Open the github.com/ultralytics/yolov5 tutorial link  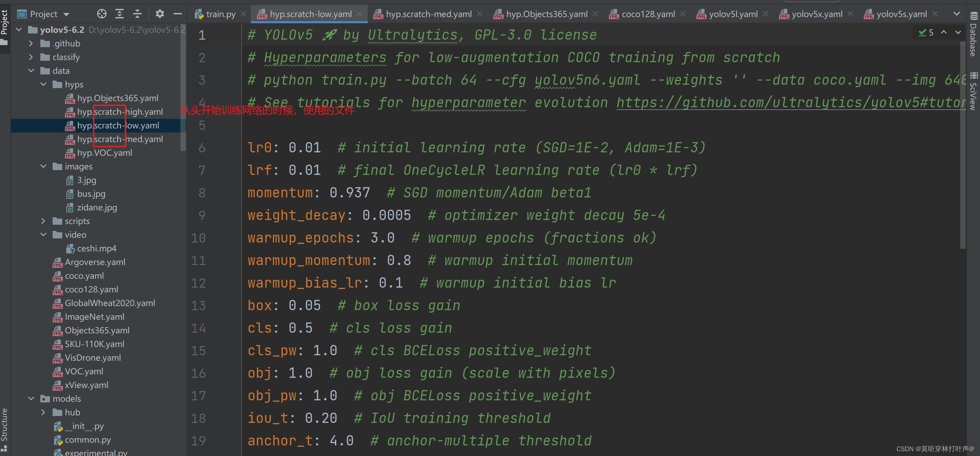tap(791, 103)
